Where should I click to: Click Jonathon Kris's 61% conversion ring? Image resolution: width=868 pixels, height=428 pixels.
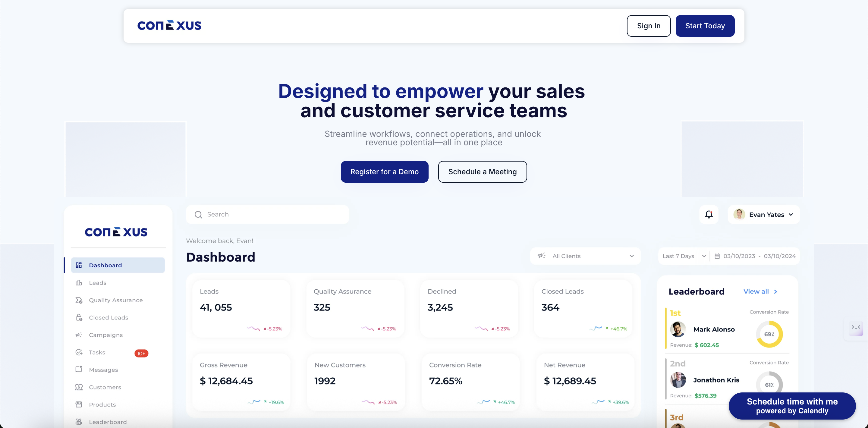click(x=769, y=384)
